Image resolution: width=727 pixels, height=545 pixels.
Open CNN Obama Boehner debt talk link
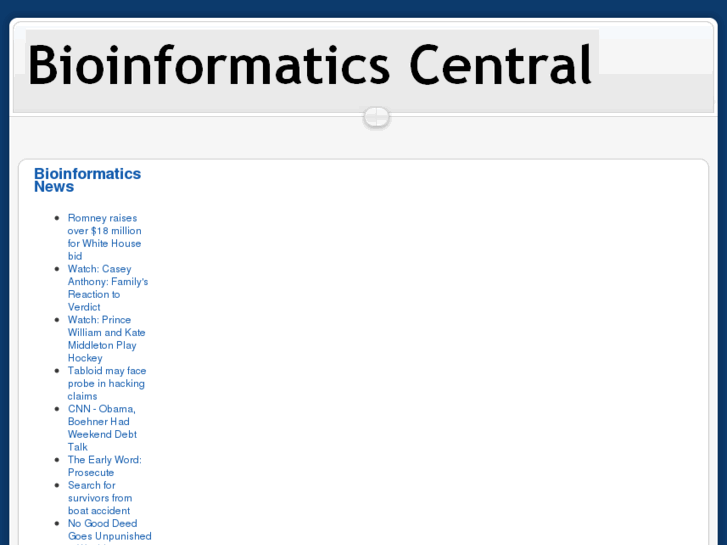point(102,428)
